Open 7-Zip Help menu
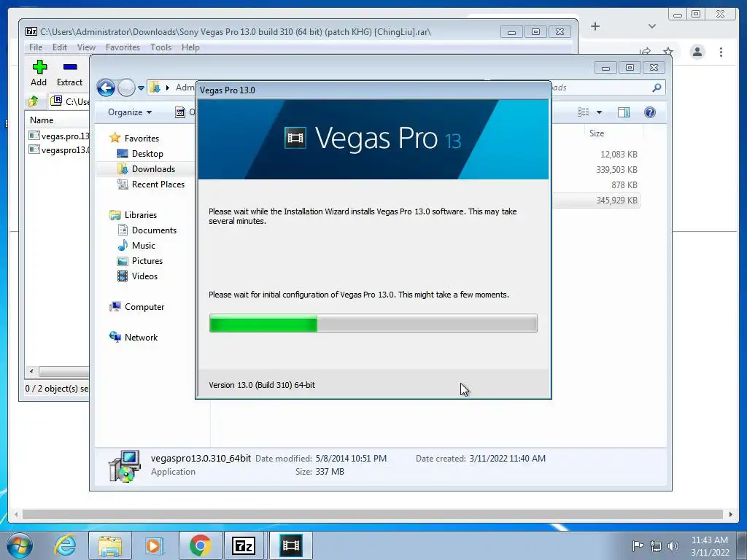 click(x=190, y=47)
